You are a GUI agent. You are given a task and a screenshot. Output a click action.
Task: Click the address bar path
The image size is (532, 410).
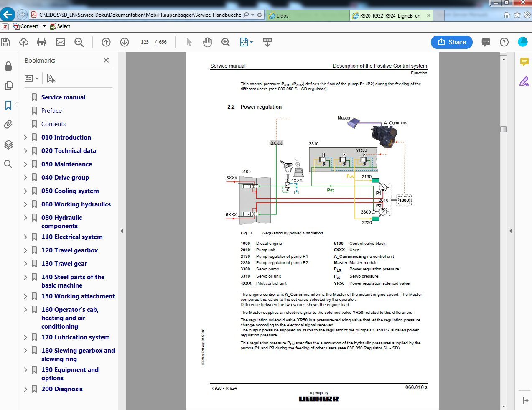(x=140, y=15)
